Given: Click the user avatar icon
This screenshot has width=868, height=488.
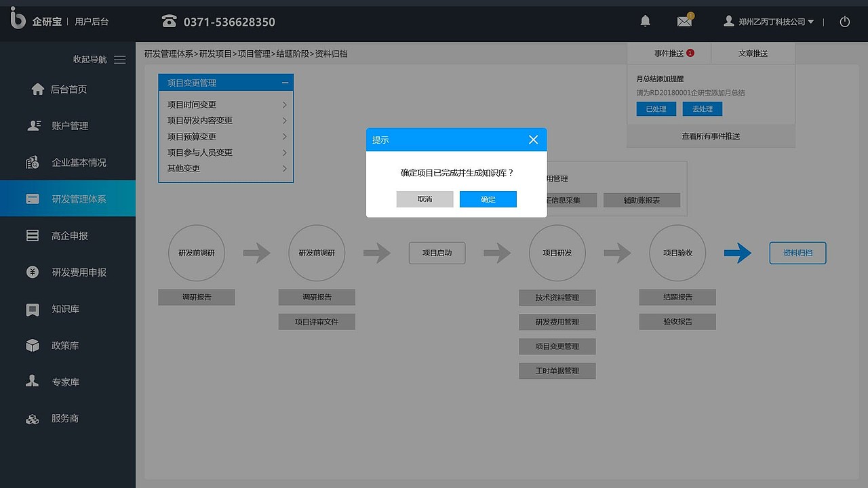Looking at the screenshot, I should (729, 22).
